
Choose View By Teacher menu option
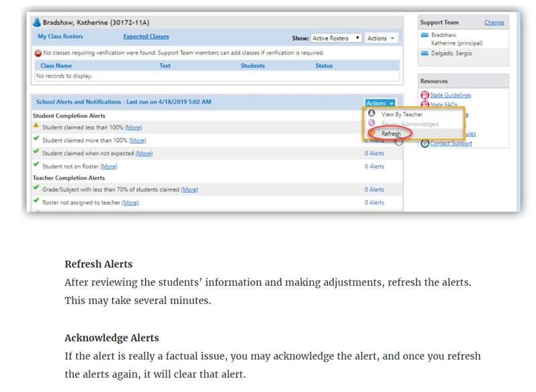pyautogui.click(x=402, y=115)
